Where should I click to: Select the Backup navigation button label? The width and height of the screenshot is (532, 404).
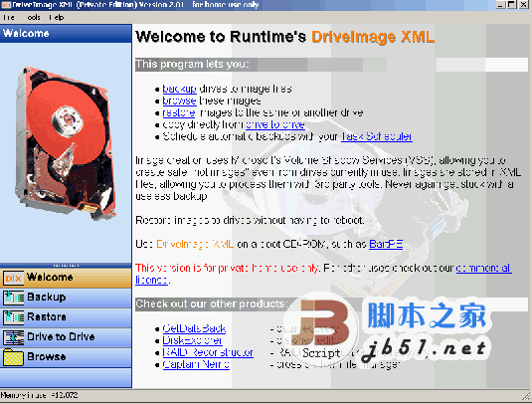click(47, 298)
